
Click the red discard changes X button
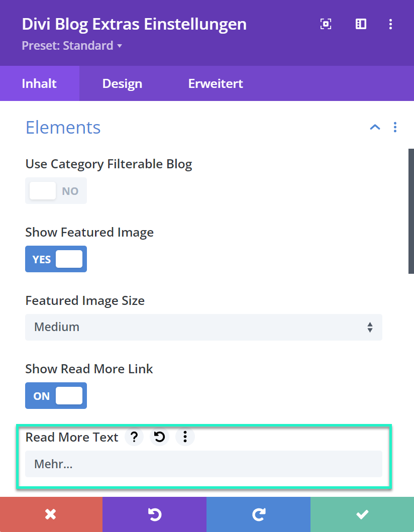click(x=51, y=514)
